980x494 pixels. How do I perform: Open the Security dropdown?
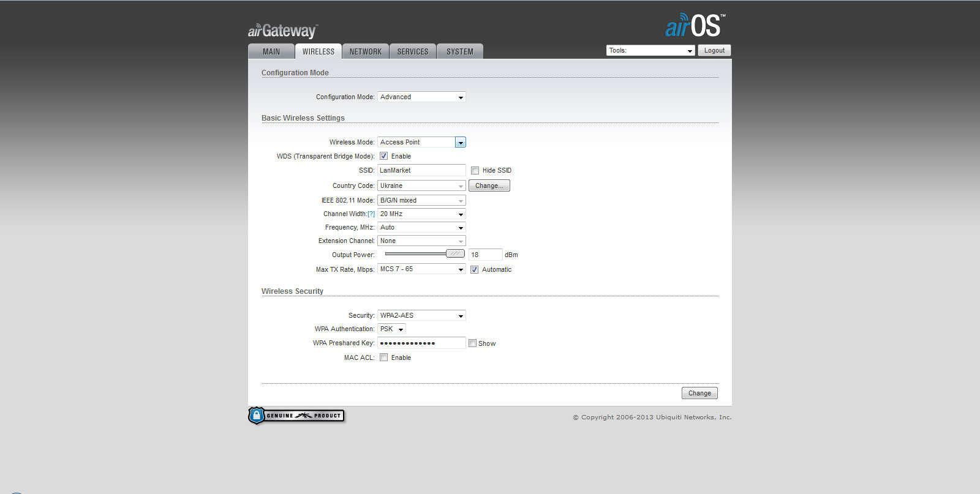[421, 315]
